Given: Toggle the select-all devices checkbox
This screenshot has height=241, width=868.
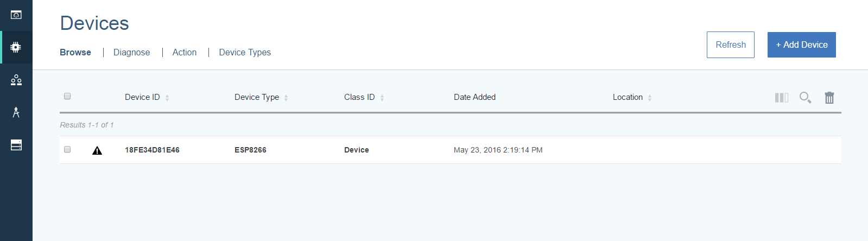Looking at the screenshot, I should [x=67, y=96].
